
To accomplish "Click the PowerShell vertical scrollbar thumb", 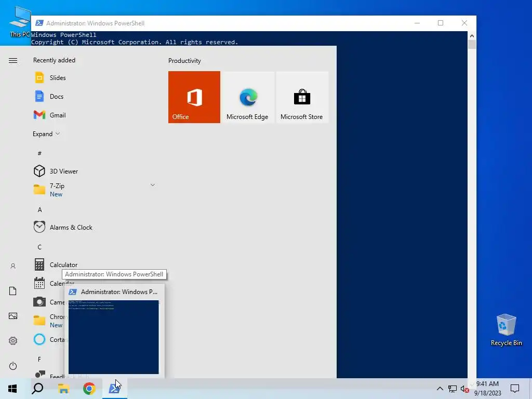I will pos(472,45).
